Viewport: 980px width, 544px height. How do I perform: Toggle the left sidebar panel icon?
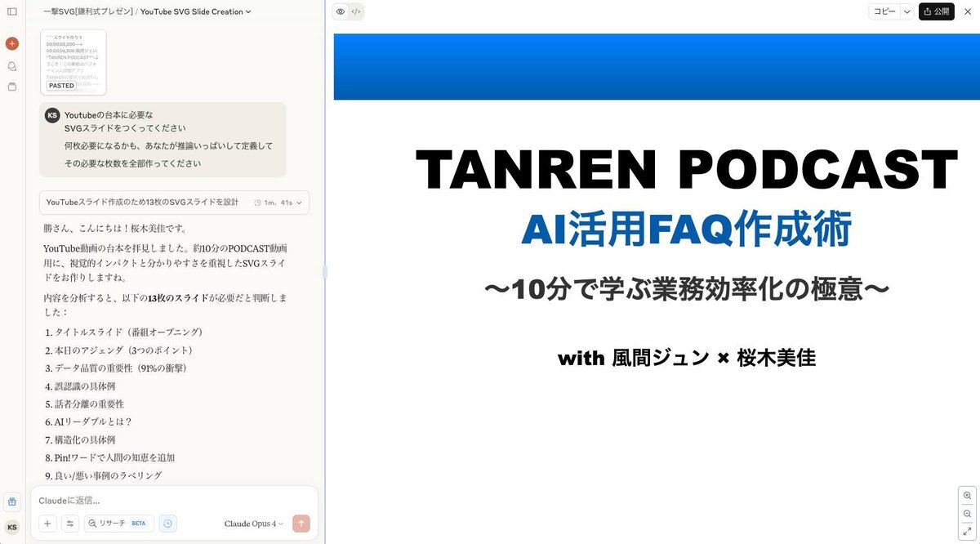(11, 11)
